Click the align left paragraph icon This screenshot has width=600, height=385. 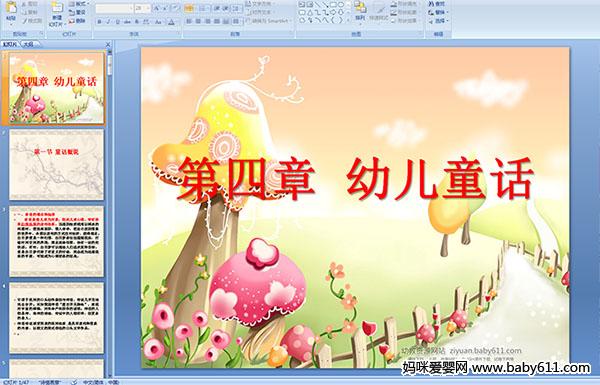click(x=189, y=21)
